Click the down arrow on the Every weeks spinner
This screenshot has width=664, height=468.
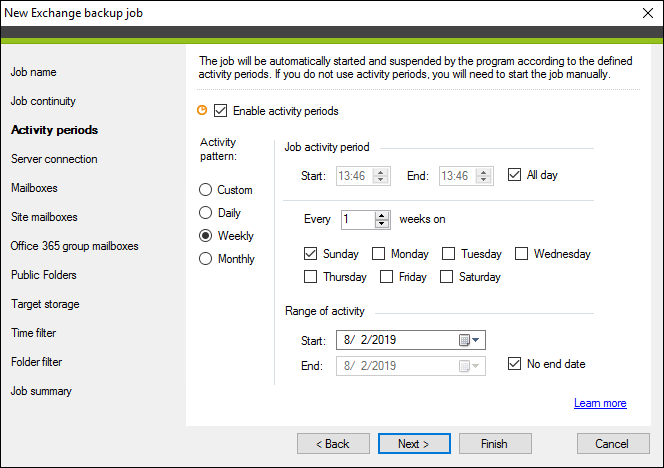point(382,224)
